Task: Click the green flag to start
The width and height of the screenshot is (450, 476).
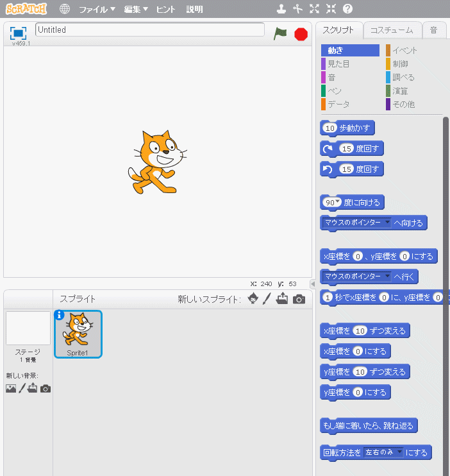Action: tap(280, 33)
